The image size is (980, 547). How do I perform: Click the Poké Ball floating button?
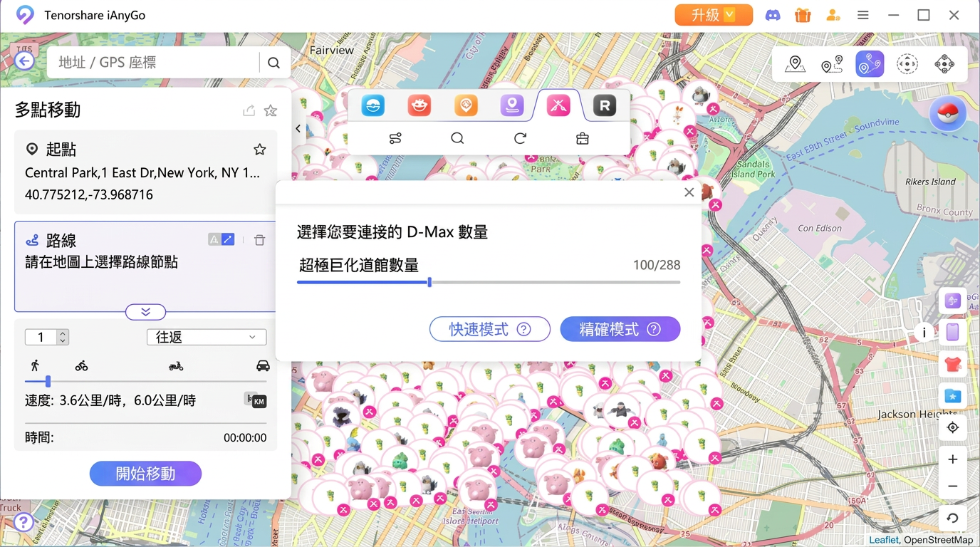(x=948, y=114)
